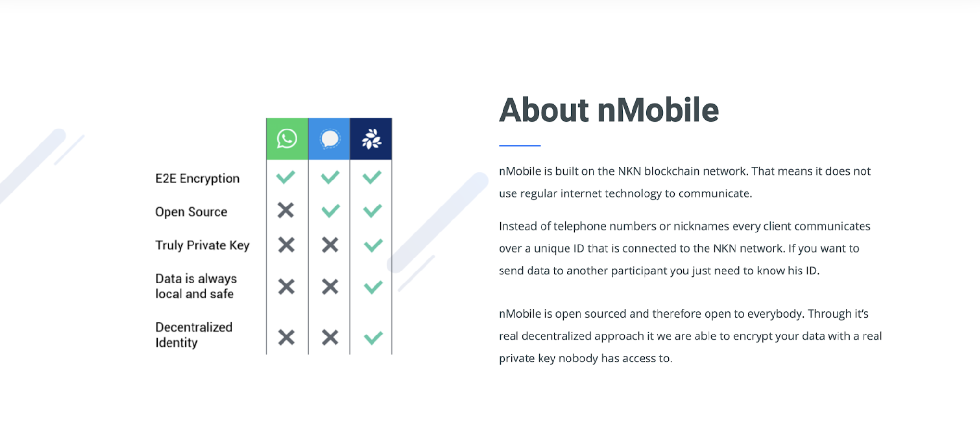The height and width of the screenshot is (438, 980).
Task: Click the Decentralized Identity label
Action: point(194,335)
